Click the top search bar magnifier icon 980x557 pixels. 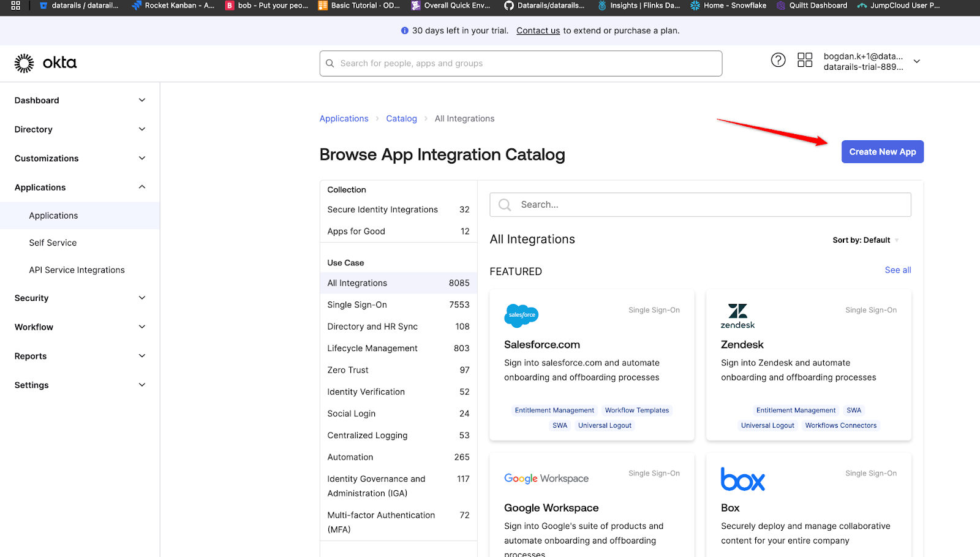point(330,63)
